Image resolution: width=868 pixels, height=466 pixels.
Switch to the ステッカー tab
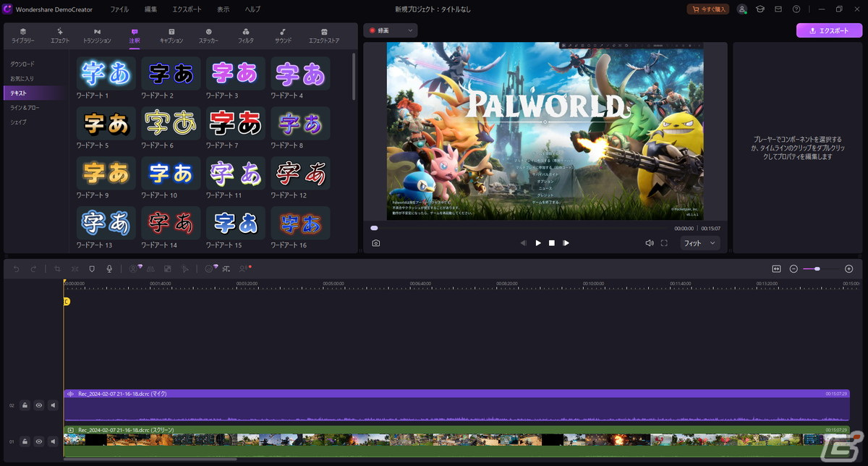(209, 36)
